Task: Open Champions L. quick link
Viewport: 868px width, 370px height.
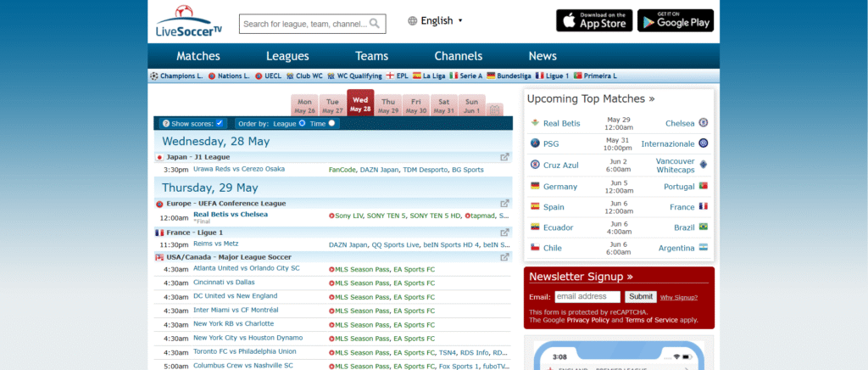Action: click(176, 76)
